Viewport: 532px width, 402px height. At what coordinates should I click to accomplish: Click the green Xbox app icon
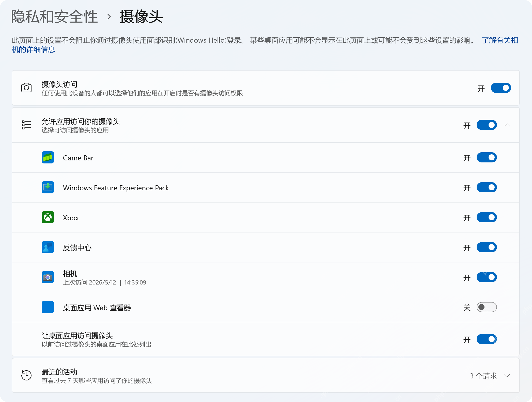point(48,217)
